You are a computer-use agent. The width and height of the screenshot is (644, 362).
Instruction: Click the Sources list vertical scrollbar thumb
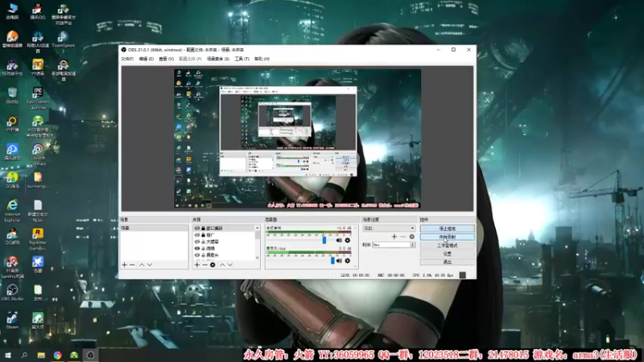(258, 235)
